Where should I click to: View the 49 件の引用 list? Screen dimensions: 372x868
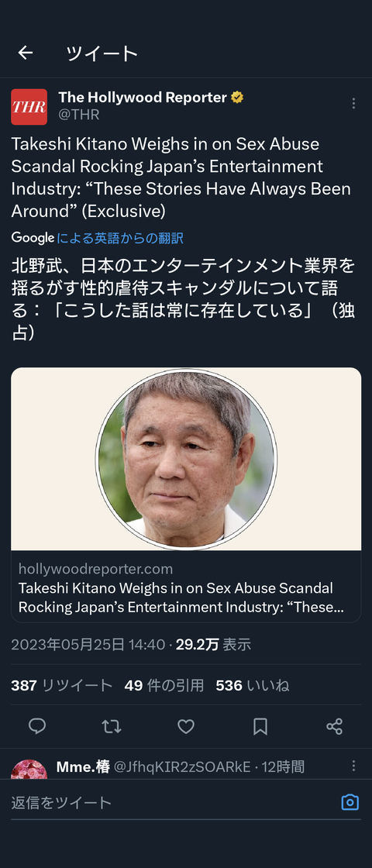tap(164, 686)
